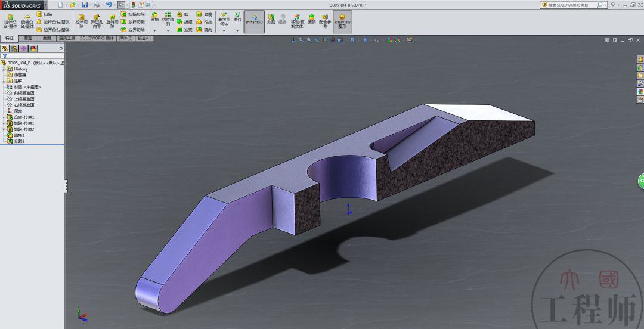The width and height of the screenshot is (644, 329).
Task: Select the 旋转凸台/基体 revolve boss tool
Action: (27, 21)
